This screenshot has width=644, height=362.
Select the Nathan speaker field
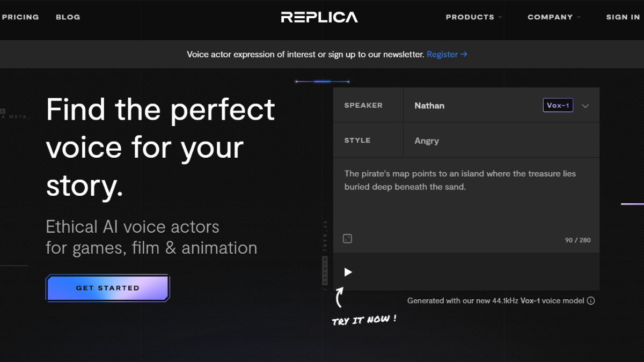click(429, 106)
